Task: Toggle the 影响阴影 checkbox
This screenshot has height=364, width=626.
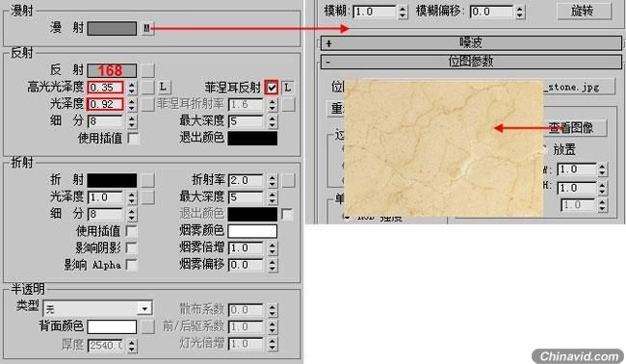Action: pyautogui.click(x=131, y=247)
